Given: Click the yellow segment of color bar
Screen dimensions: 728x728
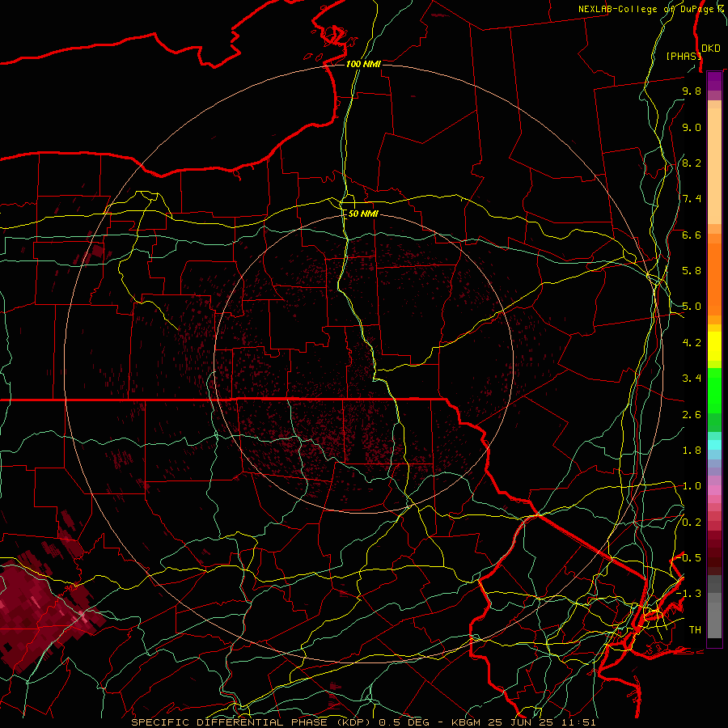Looking at the screenshot, I should 714,346.
